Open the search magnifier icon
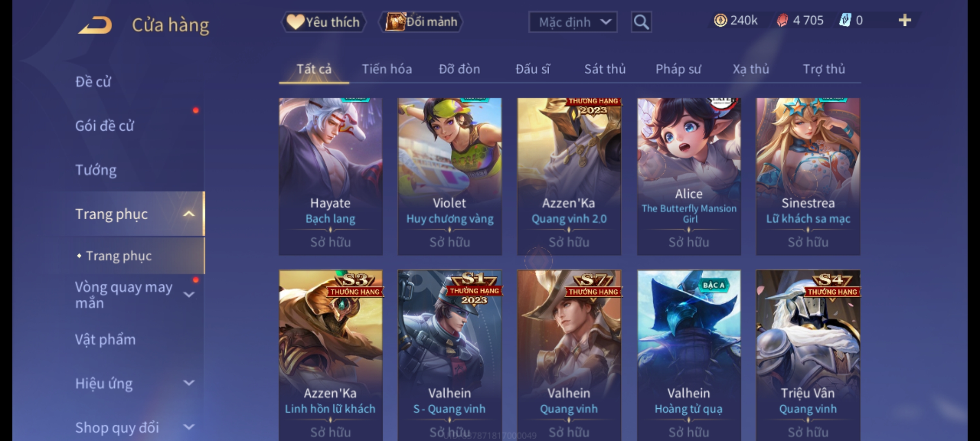The width and height of the screenshot is (980, 441). click(641, 22)
